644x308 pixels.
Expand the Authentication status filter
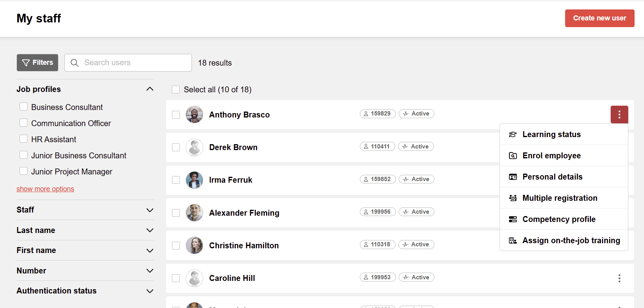(150, 291)
